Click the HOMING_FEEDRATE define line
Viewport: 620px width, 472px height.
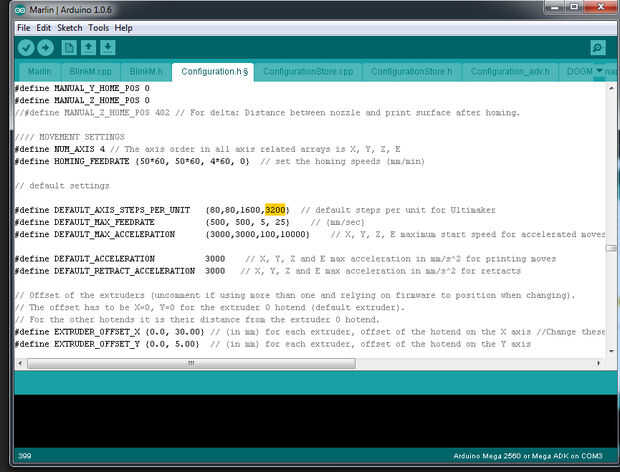(219, 161)
